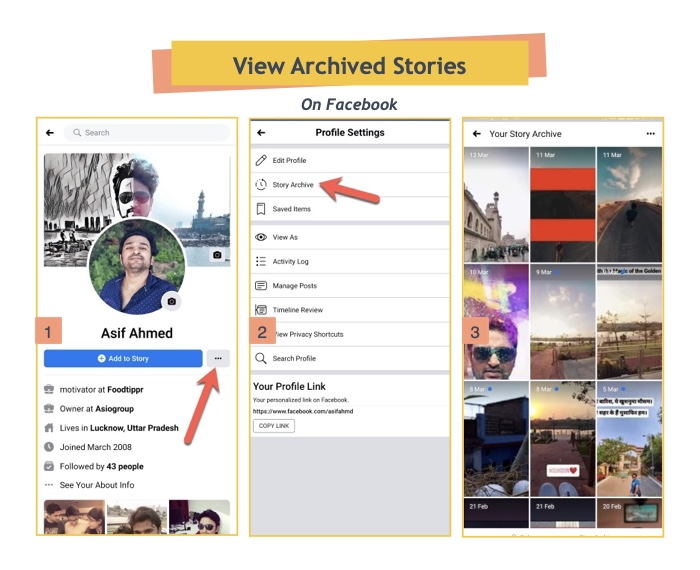Open the Story Archive three-dot menu
The width and height of the screenshot is (700, 570).
(650, 133)
